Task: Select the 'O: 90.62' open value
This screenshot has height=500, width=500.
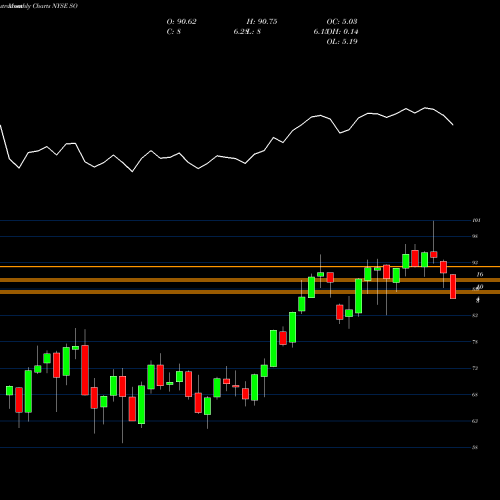Action: tap(181, 22)
